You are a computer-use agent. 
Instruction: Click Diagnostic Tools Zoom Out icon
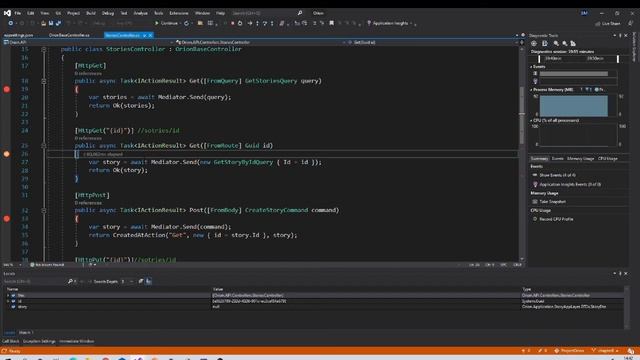(x=565, y=43)
